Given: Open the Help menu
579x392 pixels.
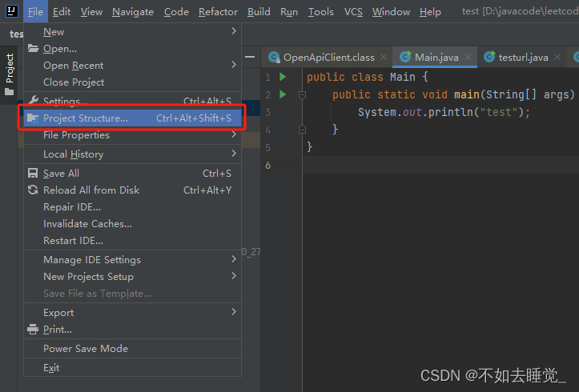Looking at the screenshot, I should (430, 12).
